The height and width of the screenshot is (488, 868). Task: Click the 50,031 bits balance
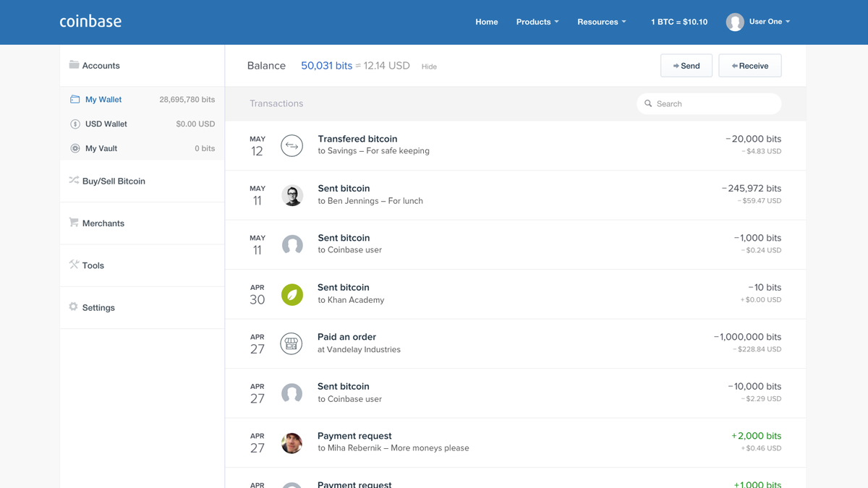pyautogui.click(x=326, y=65)
